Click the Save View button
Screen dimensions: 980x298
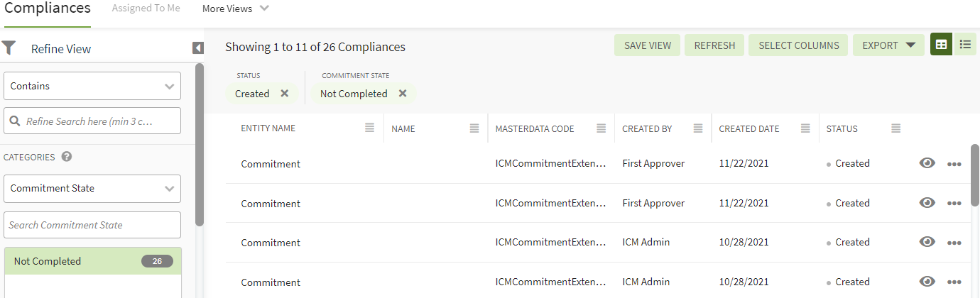647,45
